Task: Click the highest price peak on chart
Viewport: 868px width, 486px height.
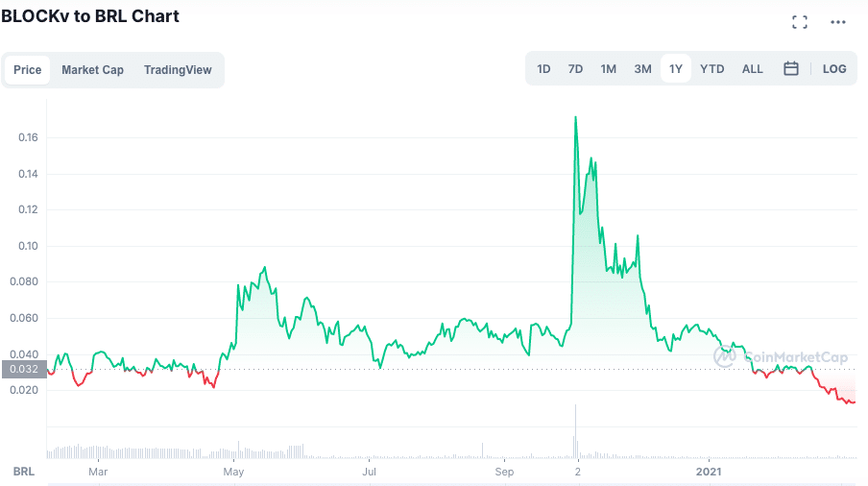Action: click(x=576, y=117)
